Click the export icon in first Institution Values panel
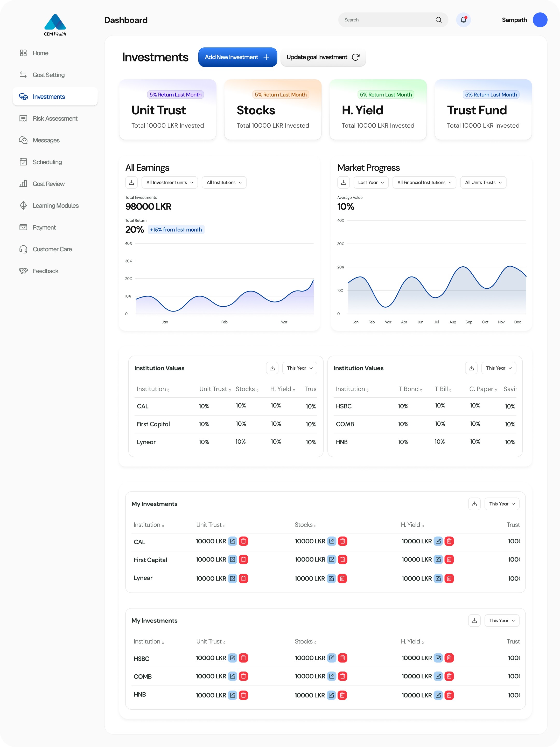This screenshot has width=560, height=747. [272, 368]
